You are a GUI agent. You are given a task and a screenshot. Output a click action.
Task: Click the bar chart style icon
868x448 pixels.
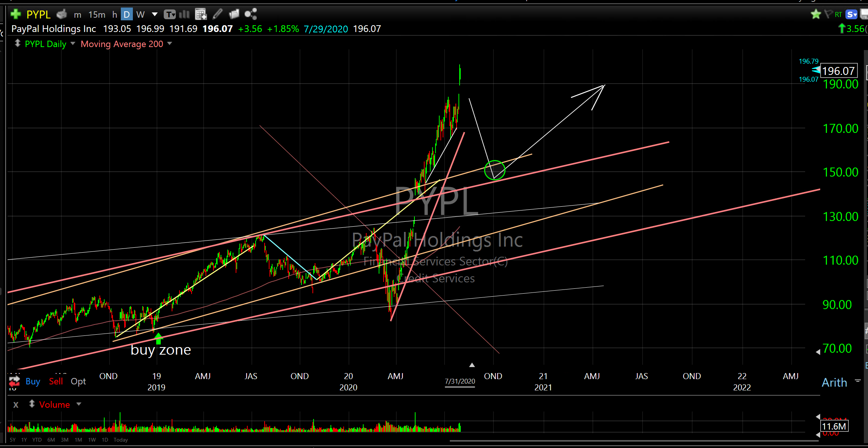pyautogui.click(x=184, y=14)
